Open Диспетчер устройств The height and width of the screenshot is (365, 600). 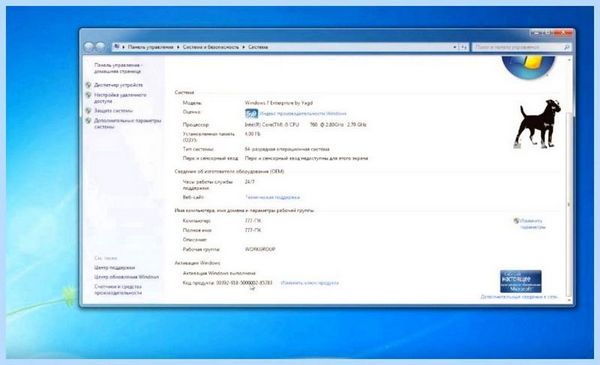[x=119, y=85]
